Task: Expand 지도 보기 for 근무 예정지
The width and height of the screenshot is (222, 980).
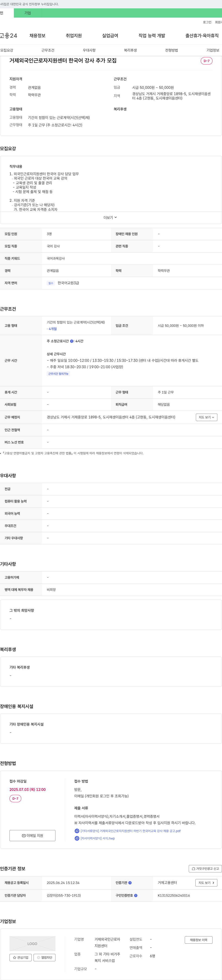Action: pos(207,417)
